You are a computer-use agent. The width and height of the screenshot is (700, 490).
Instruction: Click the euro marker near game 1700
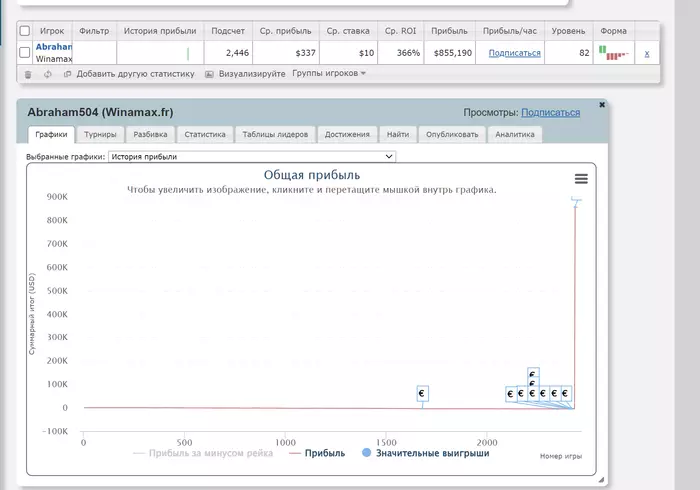[422, 394]
